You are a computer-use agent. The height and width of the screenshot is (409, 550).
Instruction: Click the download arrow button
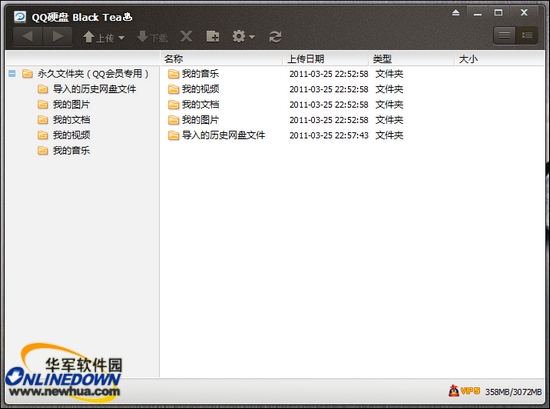point(152,37)
